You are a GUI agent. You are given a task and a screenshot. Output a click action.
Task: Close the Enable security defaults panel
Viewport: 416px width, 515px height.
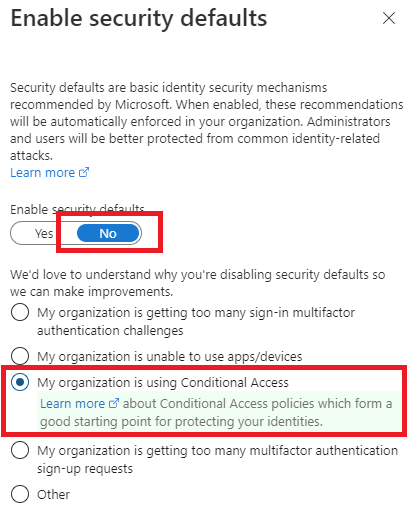click(389, 18)
